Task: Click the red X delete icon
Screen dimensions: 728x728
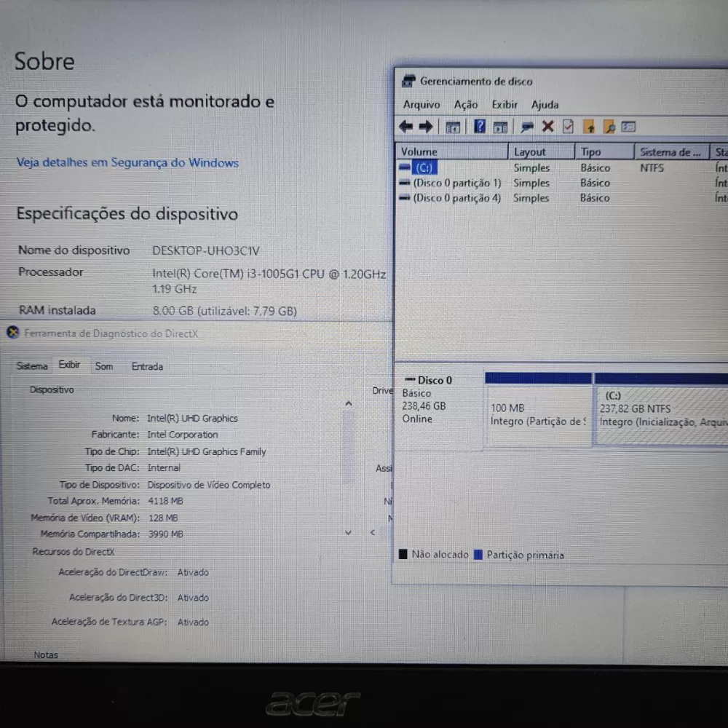Action: click(548, 126)
